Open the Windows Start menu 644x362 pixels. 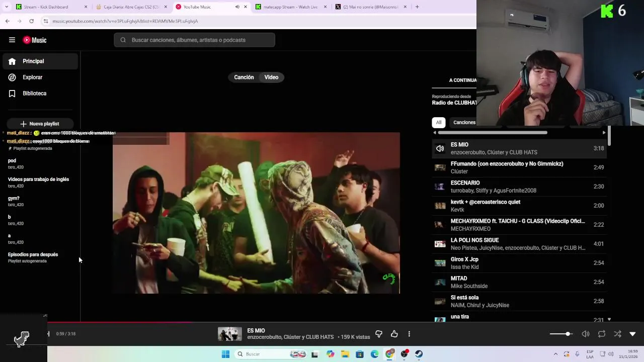click(225, 354)
